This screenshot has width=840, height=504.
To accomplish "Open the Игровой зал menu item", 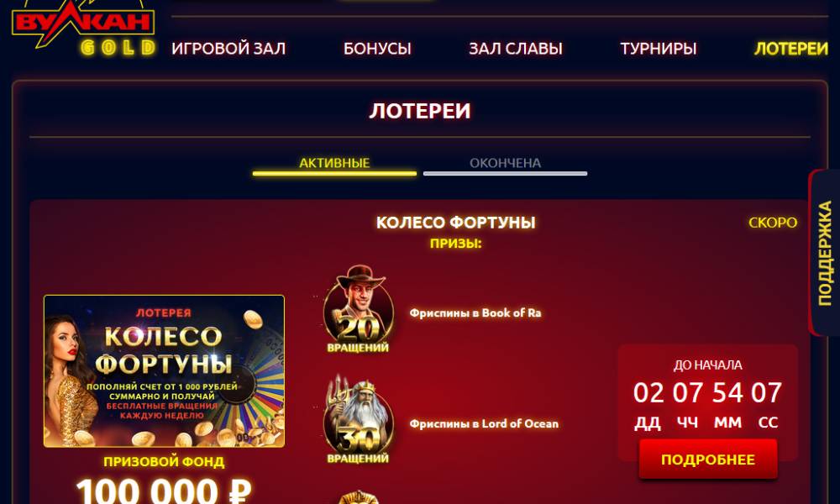I will [x=228, y=49].
